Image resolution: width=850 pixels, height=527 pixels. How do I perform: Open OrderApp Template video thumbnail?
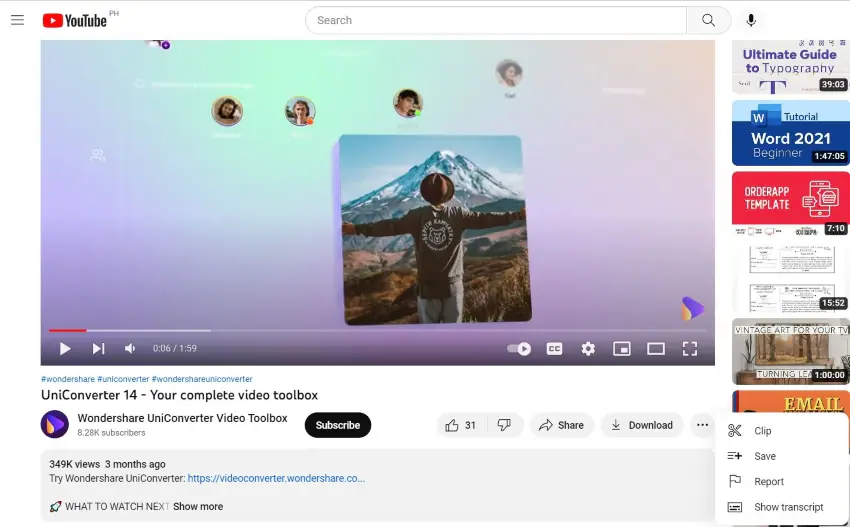[790, 204]
